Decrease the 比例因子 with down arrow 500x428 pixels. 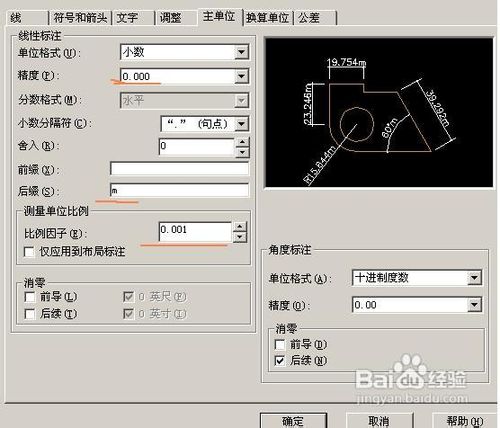(240, 237)
